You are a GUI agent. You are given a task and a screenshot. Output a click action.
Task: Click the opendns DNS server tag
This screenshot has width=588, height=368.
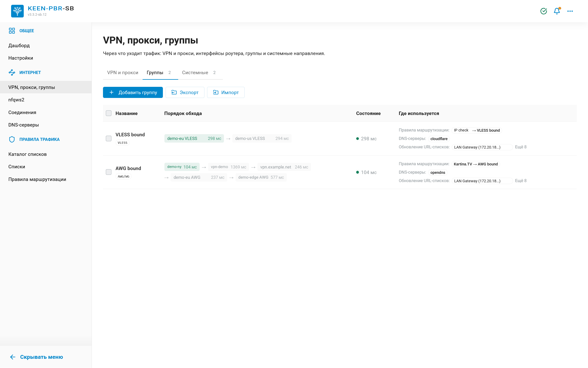[438, 172]
